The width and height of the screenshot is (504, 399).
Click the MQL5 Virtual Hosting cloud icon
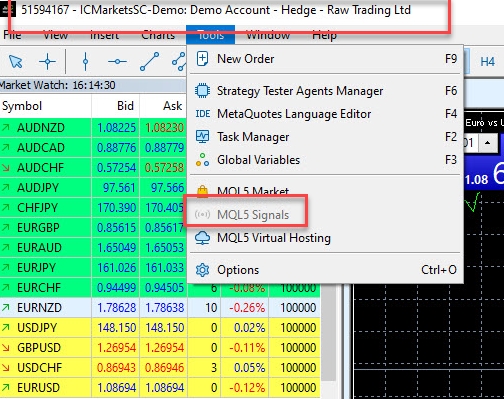tap(202, 238)
